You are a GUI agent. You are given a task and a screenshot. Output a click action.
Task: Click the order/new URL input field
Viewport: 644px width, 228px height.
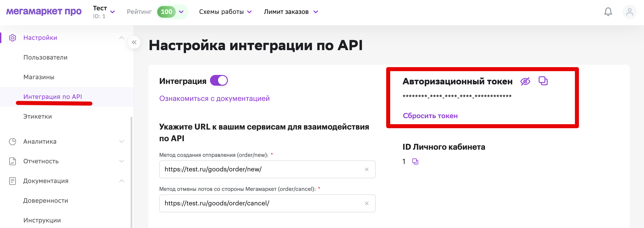(267, 169)
